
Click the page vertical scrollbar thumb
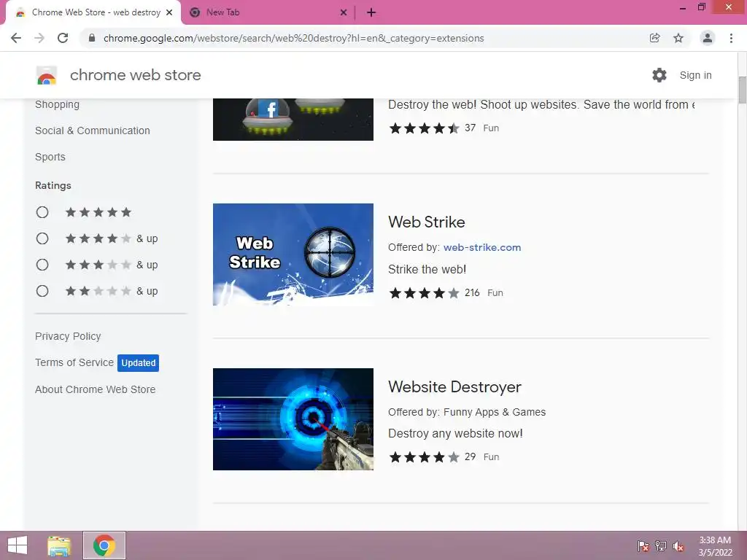(x=742, y=90)
